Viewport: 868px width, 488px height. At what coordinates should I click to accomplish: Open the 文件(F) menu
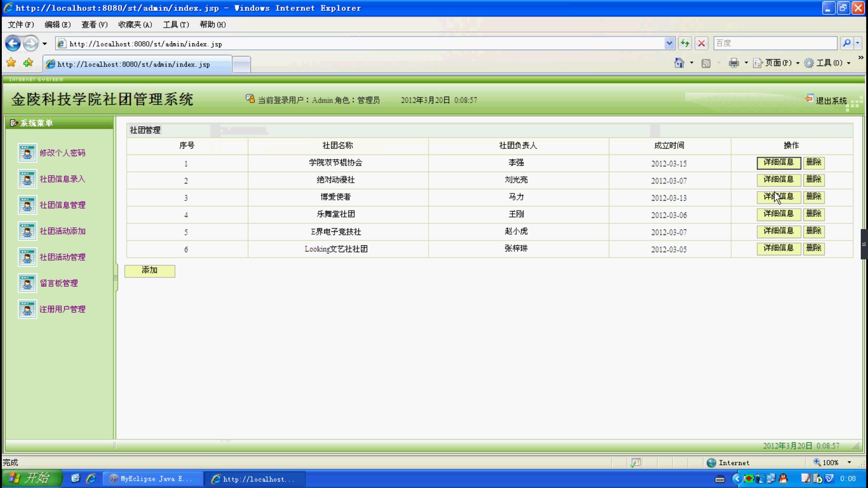coord(21,24)
